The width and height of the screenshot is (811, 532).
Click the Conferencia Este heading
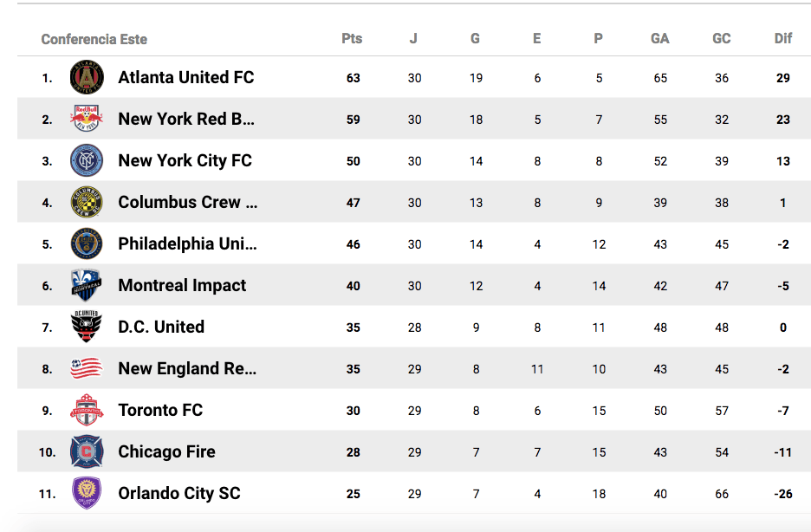tap(94, 40)
